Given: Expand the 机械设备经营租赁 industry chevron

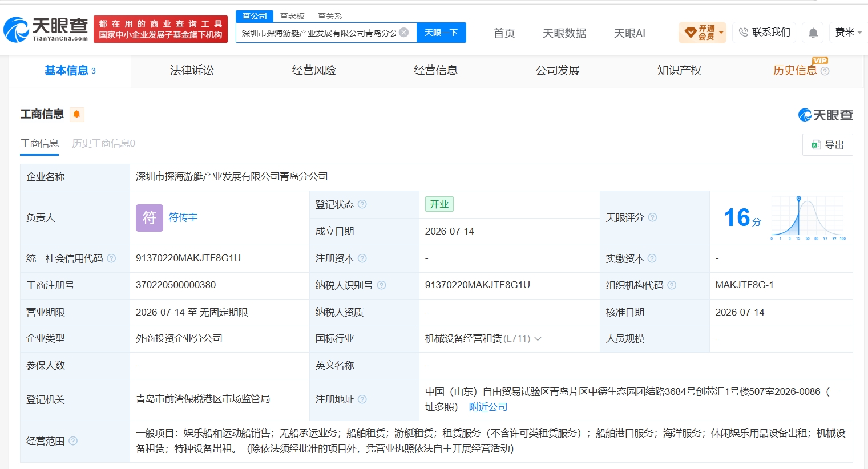Looking at the screenshot, I should [538, 339].
